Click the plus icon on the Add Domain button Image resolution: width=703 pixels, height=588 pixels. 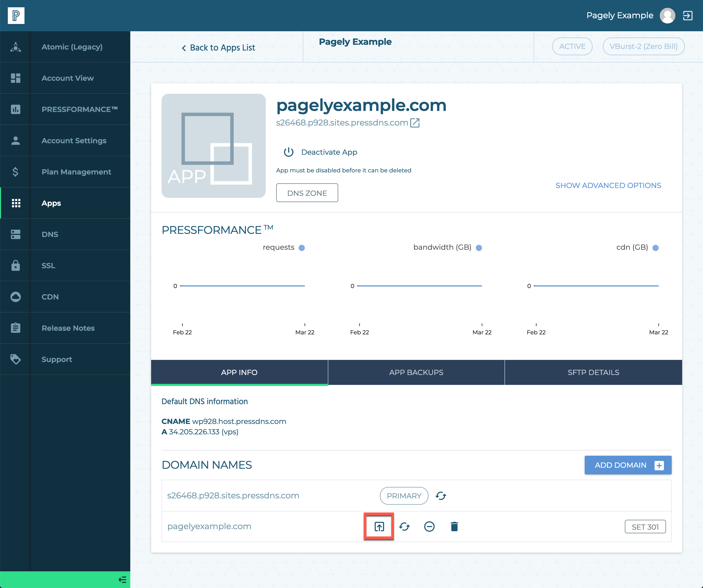click(x=659, y=465)
